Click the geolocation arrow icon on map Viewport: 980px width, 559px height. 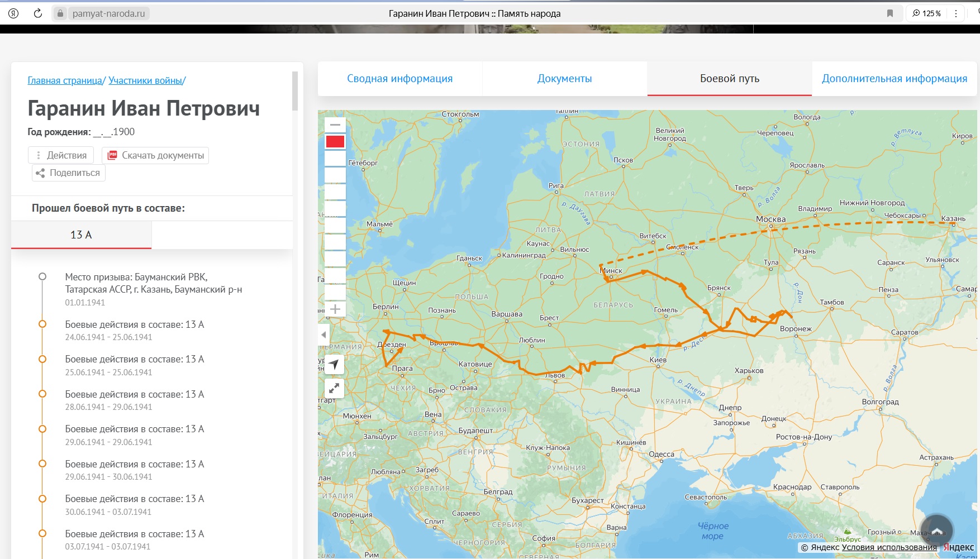(x=334, y=365)
